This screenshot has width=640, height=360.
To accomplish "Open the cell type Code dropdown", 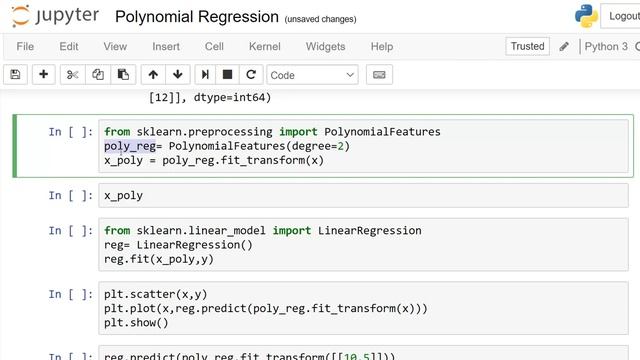I will coord(312,75).
